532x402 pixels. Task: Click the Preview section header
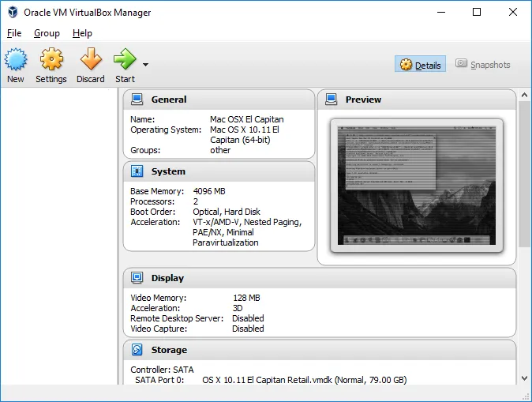point(417,100)
